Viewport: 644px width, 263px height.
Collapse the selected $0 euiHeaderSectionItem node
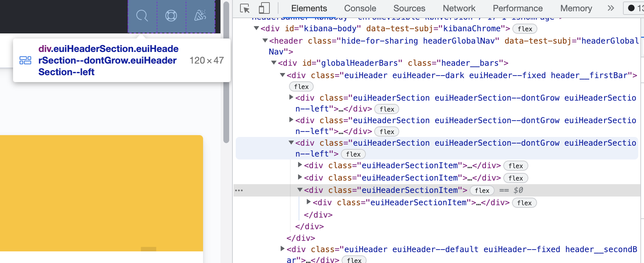(x=300, y=190)
